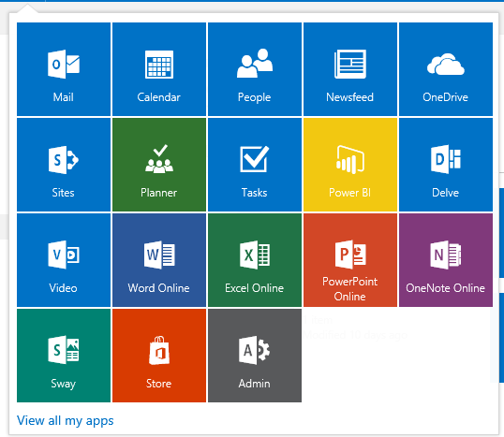Open Excel Online tile
The image size is (504, 437).
[255, 260]
